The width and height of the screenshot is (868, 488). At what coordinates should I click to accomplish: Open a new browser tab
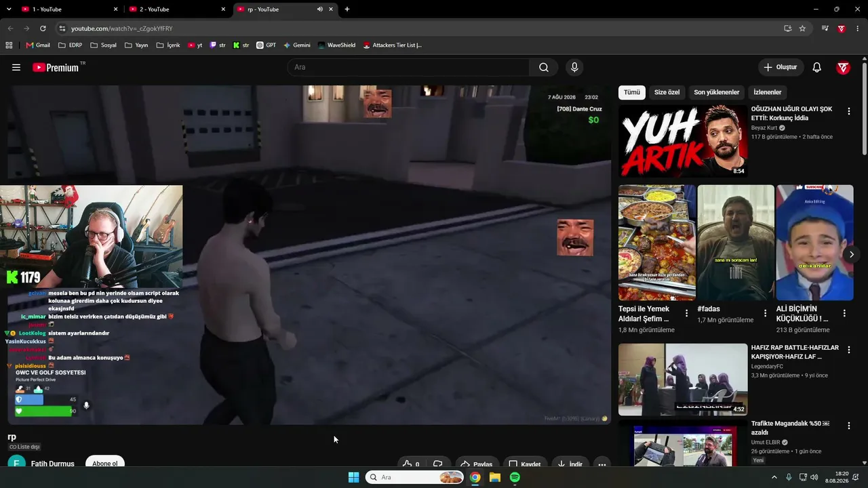[x=347, y=9]
